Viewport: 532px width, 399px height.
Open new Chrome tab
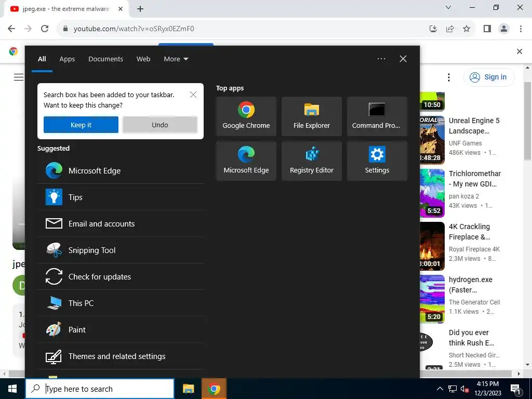click(x=140, y=9)
